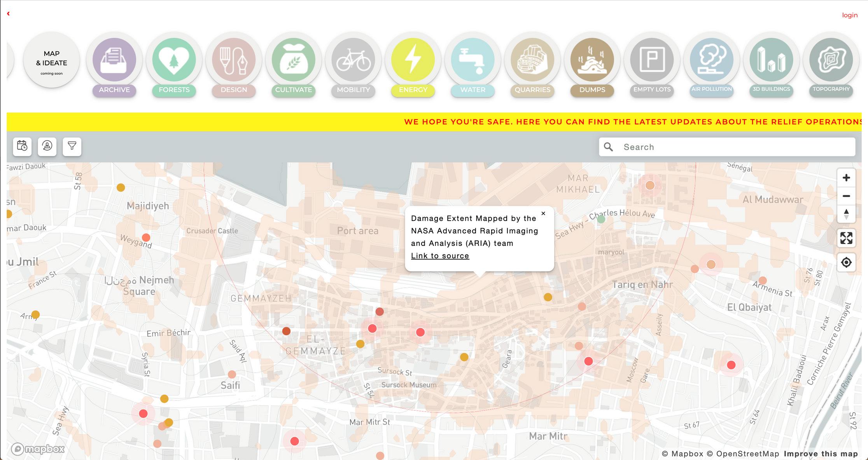Select the Cultivate grain bag icon
The height and width of the screenshot is (460, 868).
click(294, 60)
